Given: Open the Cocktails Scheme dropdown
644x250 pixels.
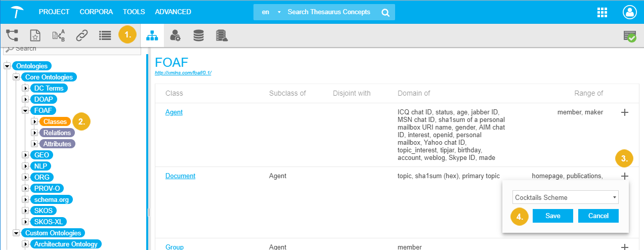Looking at the screenshot, I should tap(565, 197).
